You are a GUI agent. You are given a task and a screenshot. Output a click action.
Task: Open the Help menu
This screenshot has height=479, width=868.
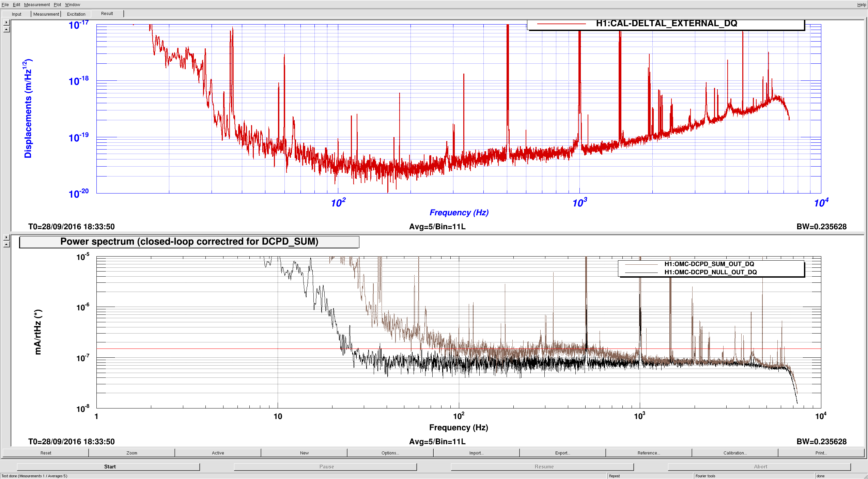(x=861, y=4)
